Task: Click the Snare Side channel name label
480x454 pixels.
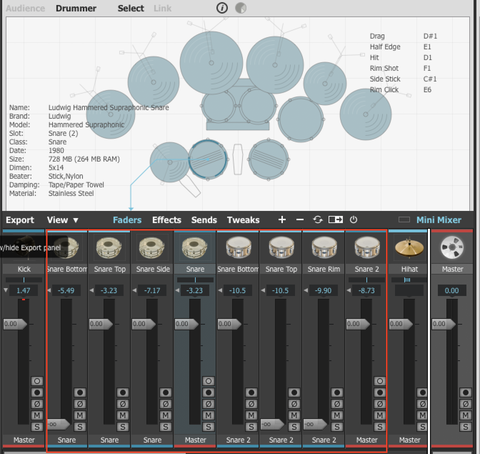Action: [153, 269]
